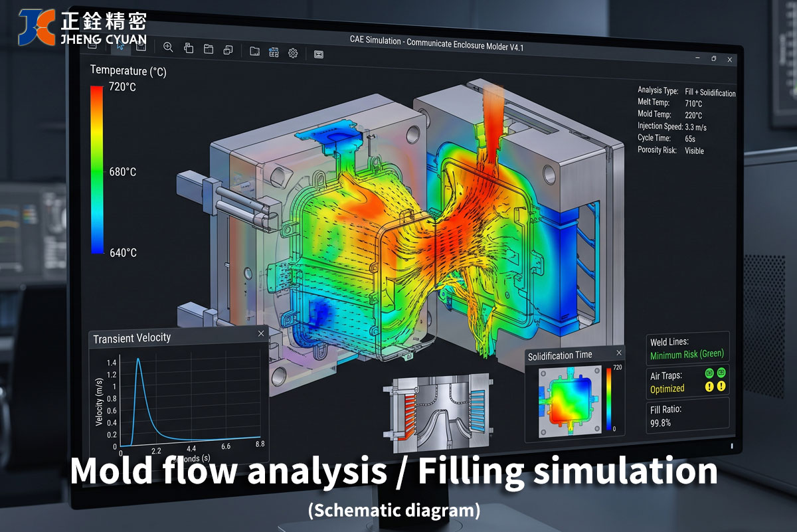Viewport: 797px width, 532px height.
Task: Click the Solidification Time panel title
Action: point(560,355)
